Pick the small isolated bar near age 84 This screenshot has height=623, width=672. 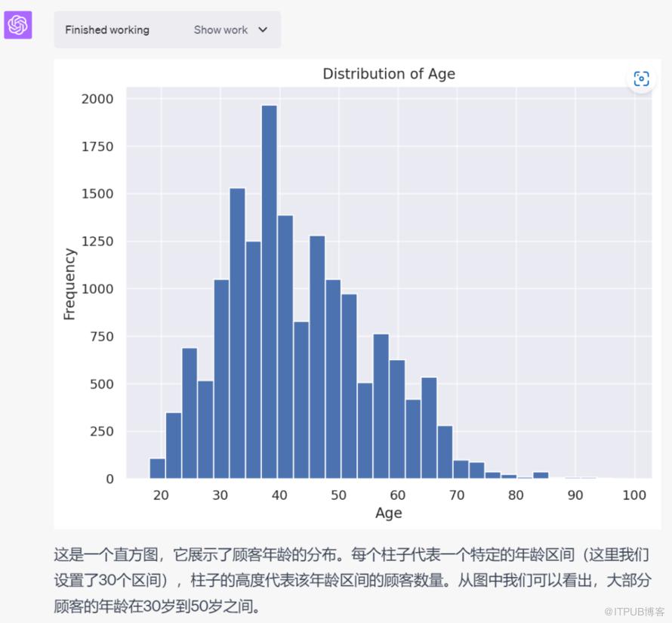pos(541,475)
